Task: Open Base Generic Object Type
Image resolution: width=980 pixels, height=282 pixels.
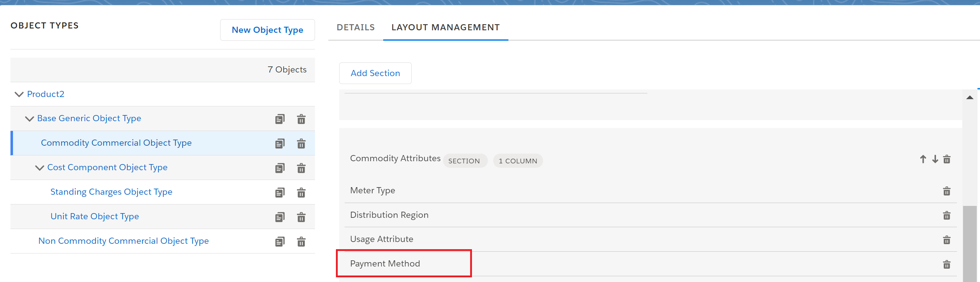Action: (89, 118)
